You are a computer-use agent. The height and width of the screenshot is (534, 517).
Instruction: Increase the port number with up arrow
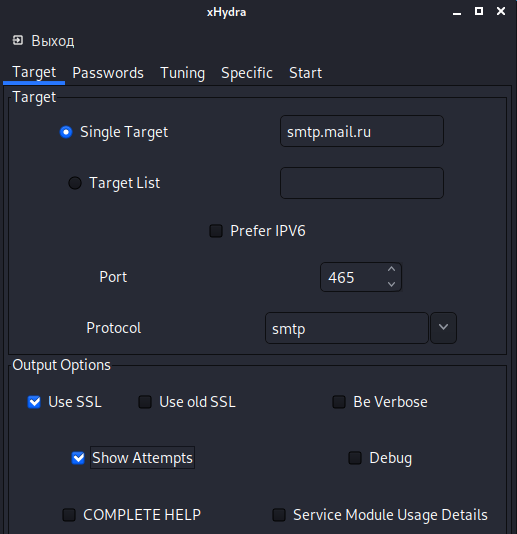tap(391, 269)
